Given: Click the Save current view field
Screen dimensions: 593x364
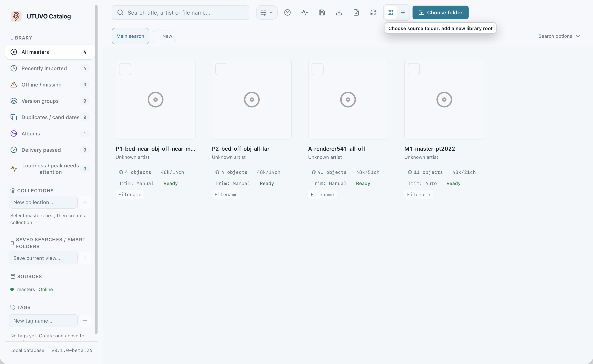Looking at the screenshot, I should 43,258.
